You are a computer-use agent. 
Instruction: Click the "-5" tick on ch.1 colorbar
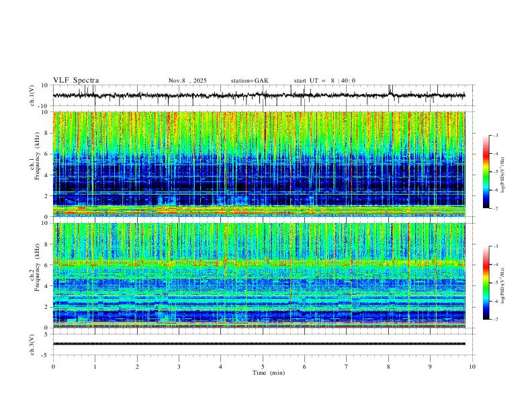pyautogui.click(x=495, y=172)
